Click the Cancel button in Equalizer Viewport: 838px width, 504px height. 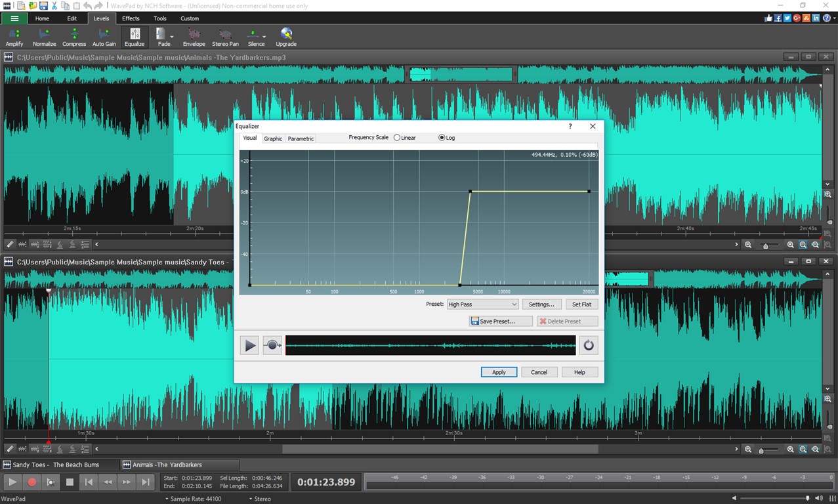point(539,372)
